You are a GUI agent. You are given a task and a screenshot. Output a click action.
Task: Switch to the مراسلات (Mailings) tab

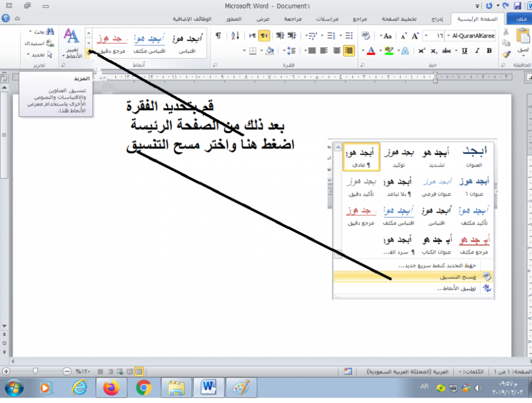click(327, 19)
